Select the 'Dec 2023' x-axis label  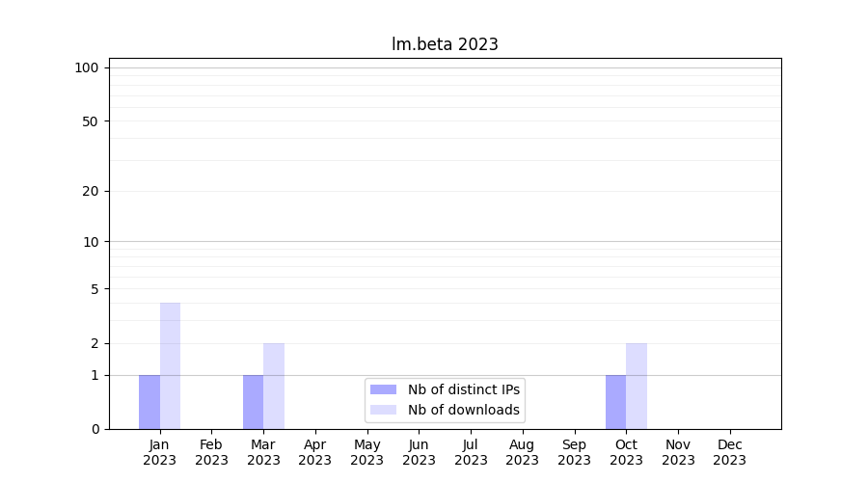(729, 452)
